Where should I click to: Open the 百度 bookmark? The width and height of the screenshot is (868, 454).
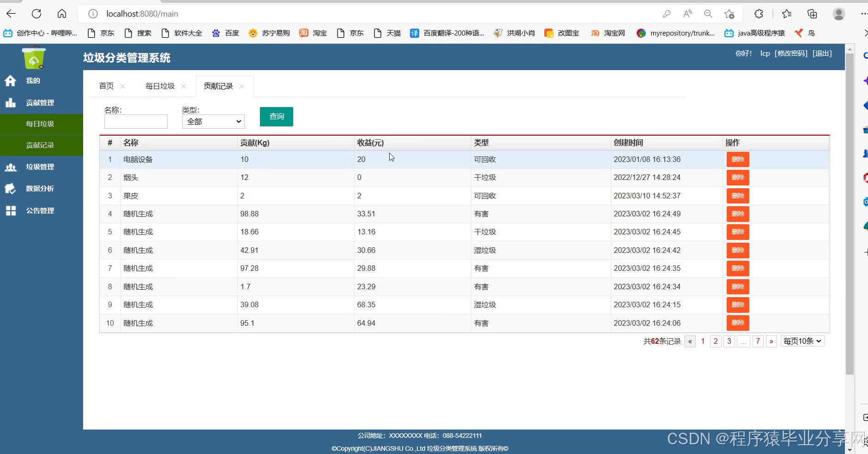pos(225,33)
